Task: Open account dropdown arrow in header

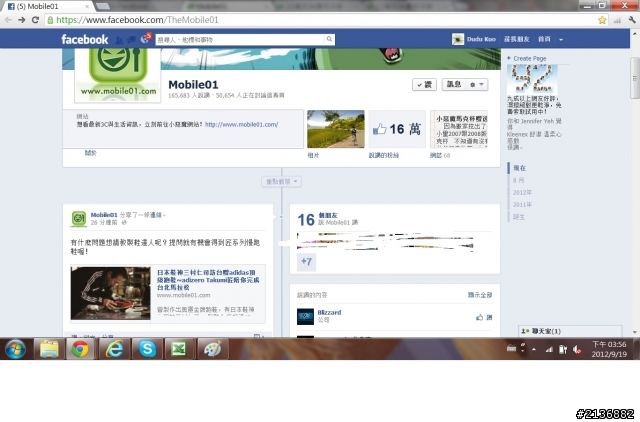Action: [x=561, y=40]
